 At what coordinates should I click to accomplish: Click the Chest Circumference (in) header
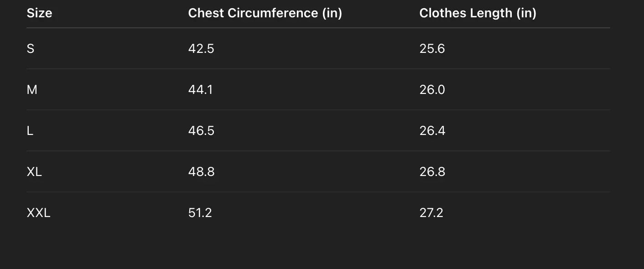265,13
